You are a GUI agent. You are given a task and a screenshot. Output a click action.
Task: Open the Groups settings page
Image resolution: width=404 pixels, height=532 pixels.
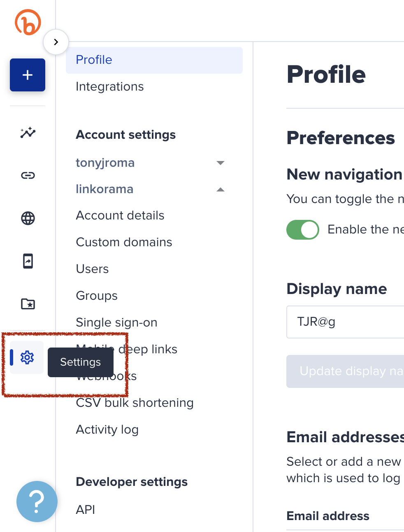click(x=97, y=296)
